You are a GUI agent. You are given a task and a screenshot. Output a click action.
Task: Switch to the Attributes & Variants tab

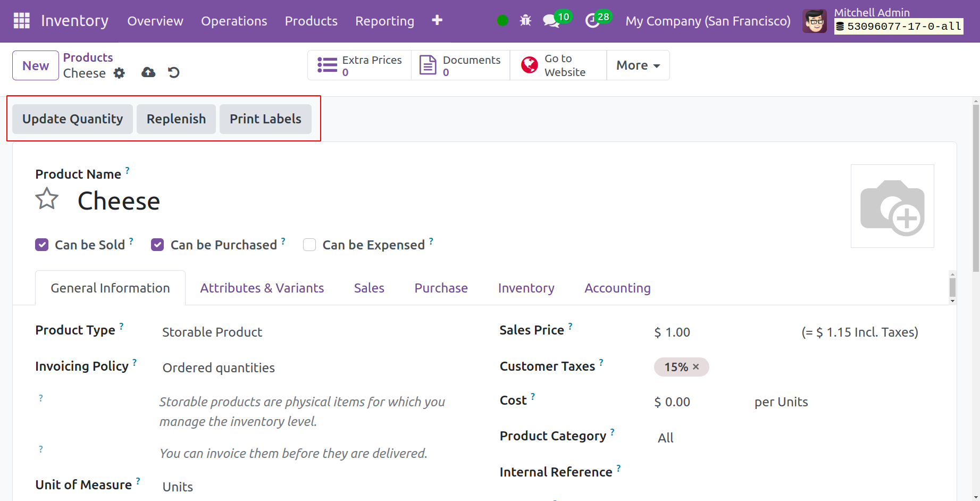pyautogui.click(x=262, y=288)
